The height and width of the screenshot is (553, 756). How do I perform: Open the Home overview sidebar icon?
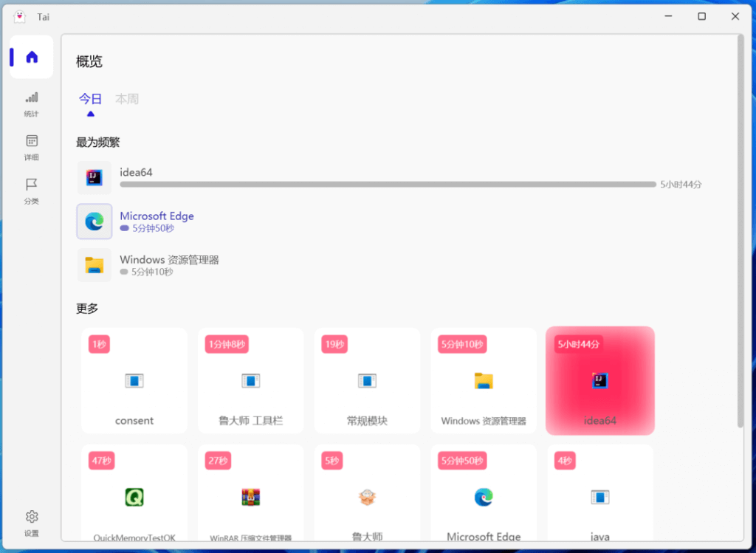32,57
